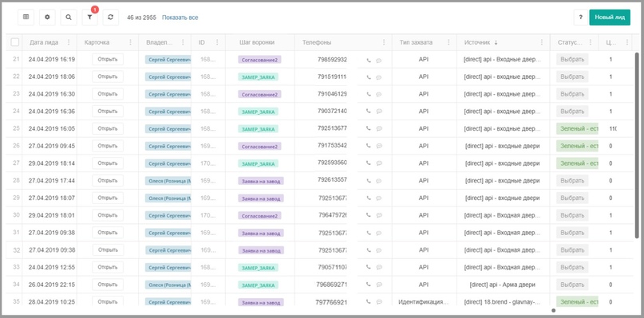The width and height of the screenshot is (644, 318).
Task: Open Выбрать status dropdown in row 28
Action: point(572,181)
